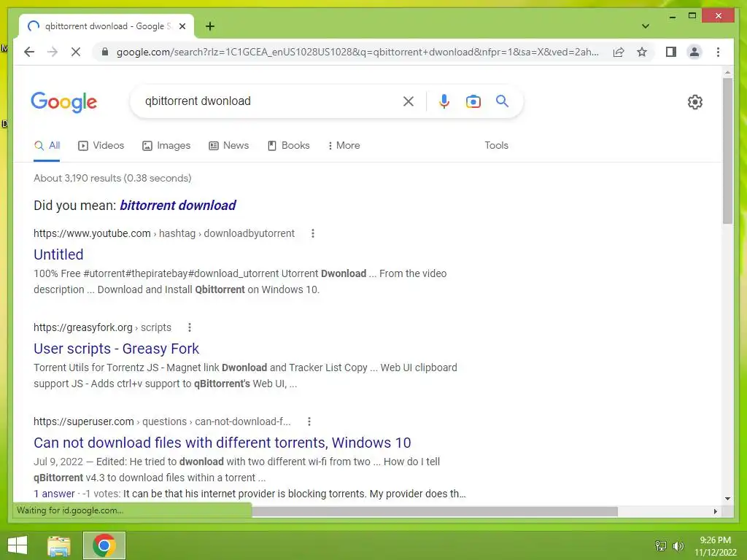Open Chrome three-dot menu

tap(718, 52)
